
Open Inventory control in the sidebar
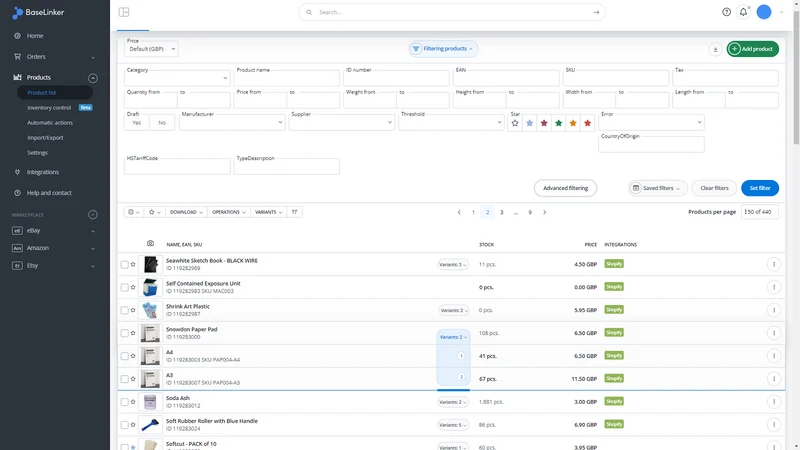coord(49,108)
